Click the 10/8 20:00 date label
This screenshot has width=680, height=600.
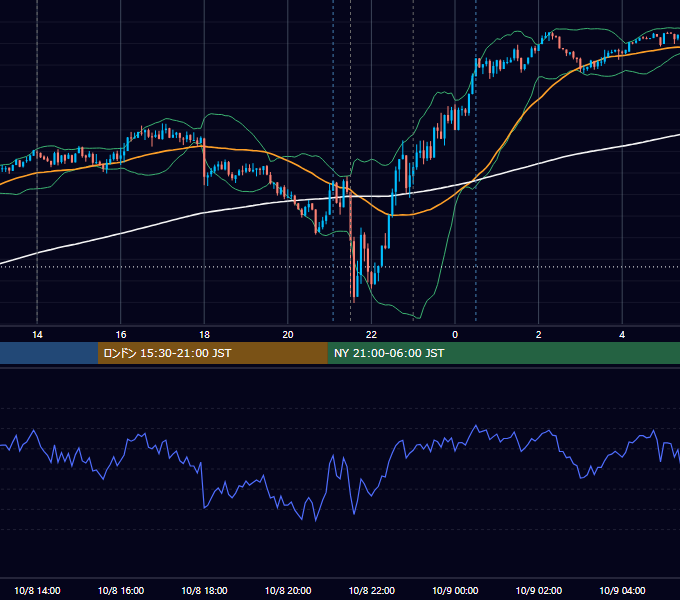(x=288, y=590)
